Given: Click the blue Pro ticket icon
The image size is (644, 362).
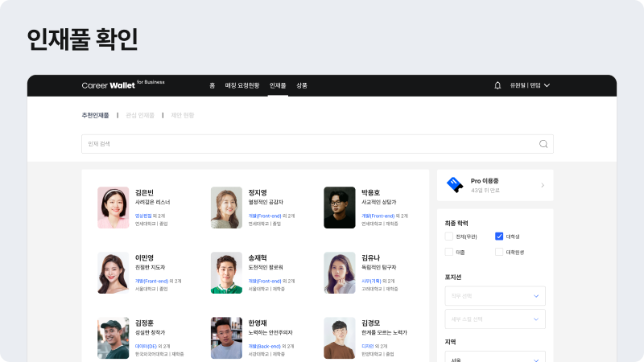Looking at the screenshot, I should (455, 185).
